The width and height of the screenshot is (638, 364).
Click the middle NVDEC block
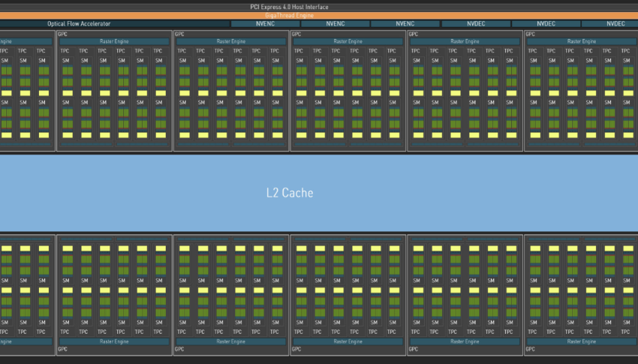coord(546,24)
